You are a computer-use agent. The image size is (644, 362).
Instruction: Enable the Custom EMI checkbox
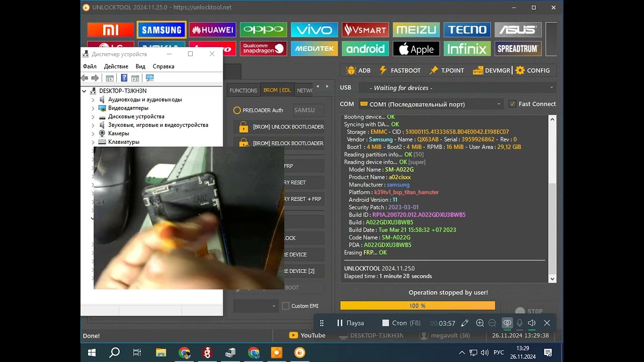coord(286,306)
